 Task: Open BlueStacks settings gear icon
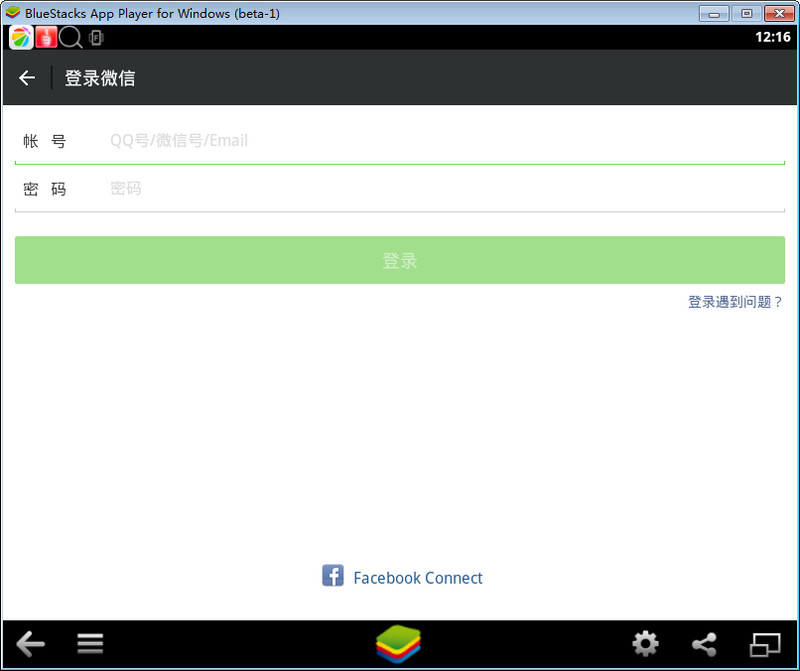click(645, 644)
